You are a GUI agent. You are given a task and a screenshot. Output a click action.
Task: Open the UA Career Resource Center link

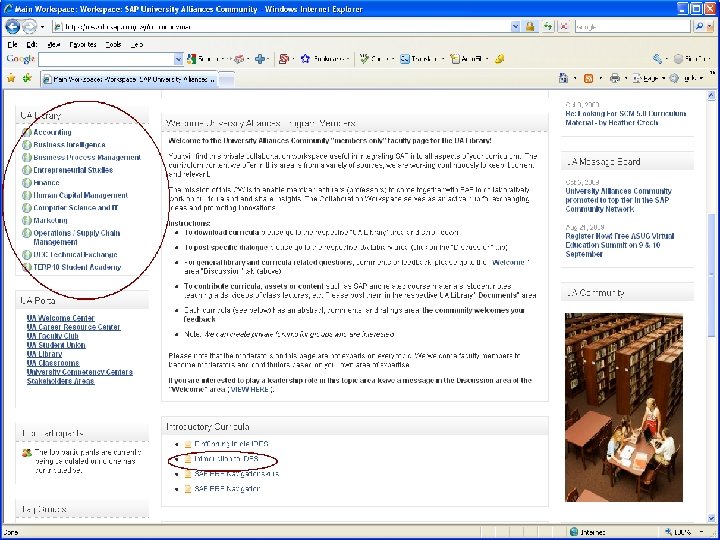(x=73, y=327)
